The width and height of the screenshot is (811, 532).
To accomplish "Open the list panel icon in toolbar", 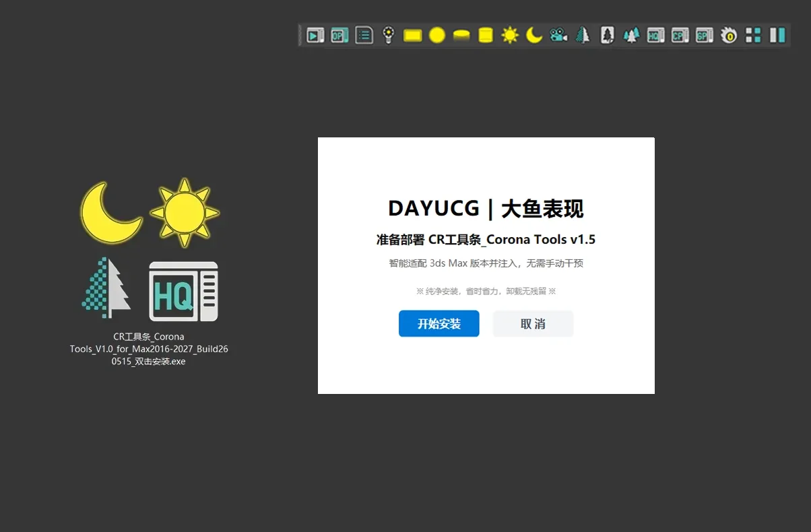I will (x=364, y=35).
